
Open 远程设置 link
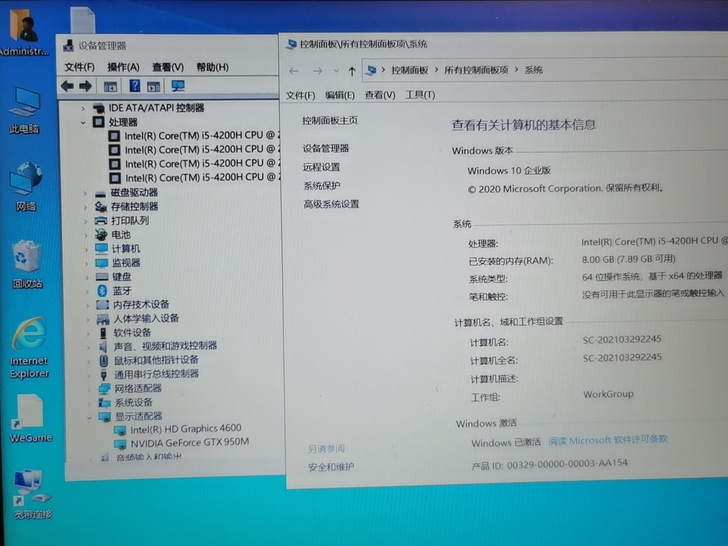click(x=321, y=167)
